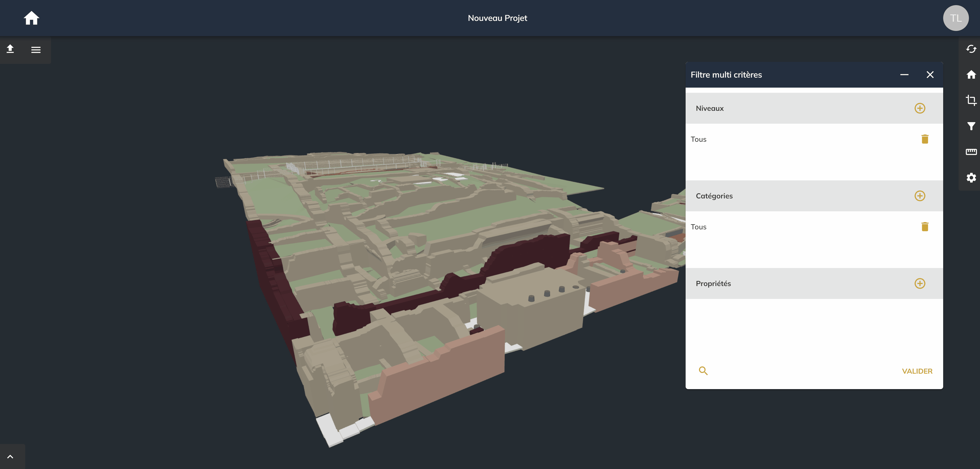Image resolution: width=980 pixels, height=469 pixels.
Task: Delete the Tous entry under Catégories
Action: [925, 227]
